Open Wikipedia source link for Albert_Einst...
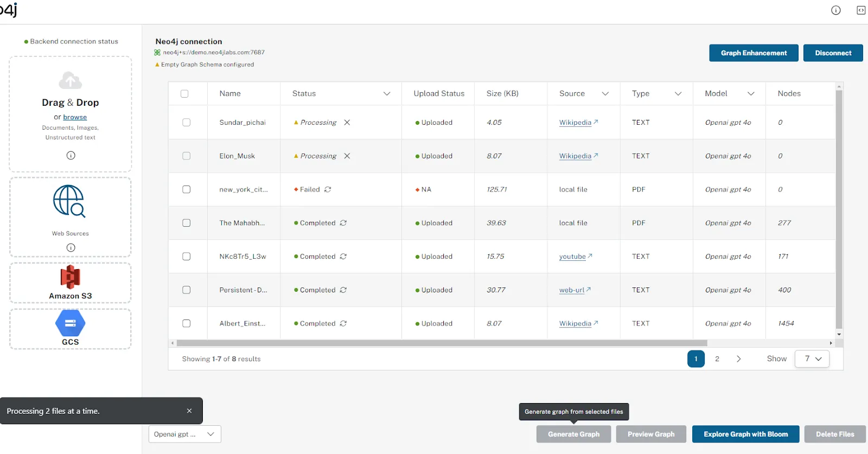Viewport: 868px width, 454px height. pyautogui.click(x=578, y=324)
